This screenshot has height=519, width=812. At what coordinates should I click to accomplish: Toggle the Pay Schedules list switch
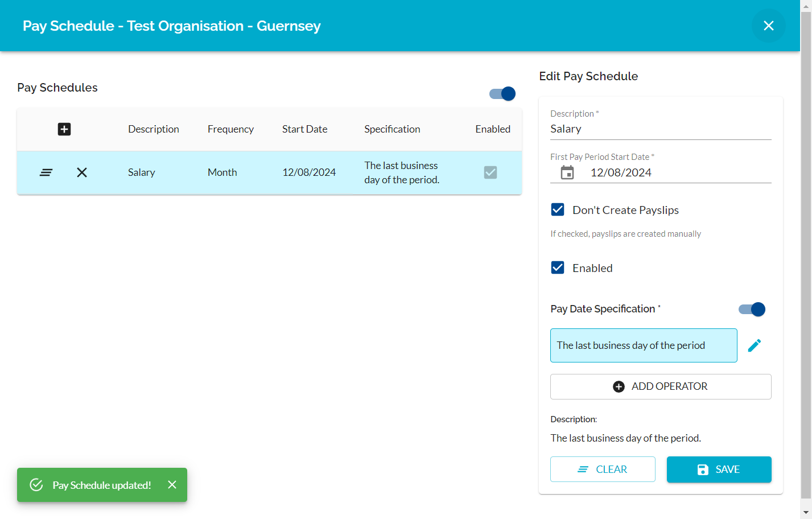click(x=502, y=94)
